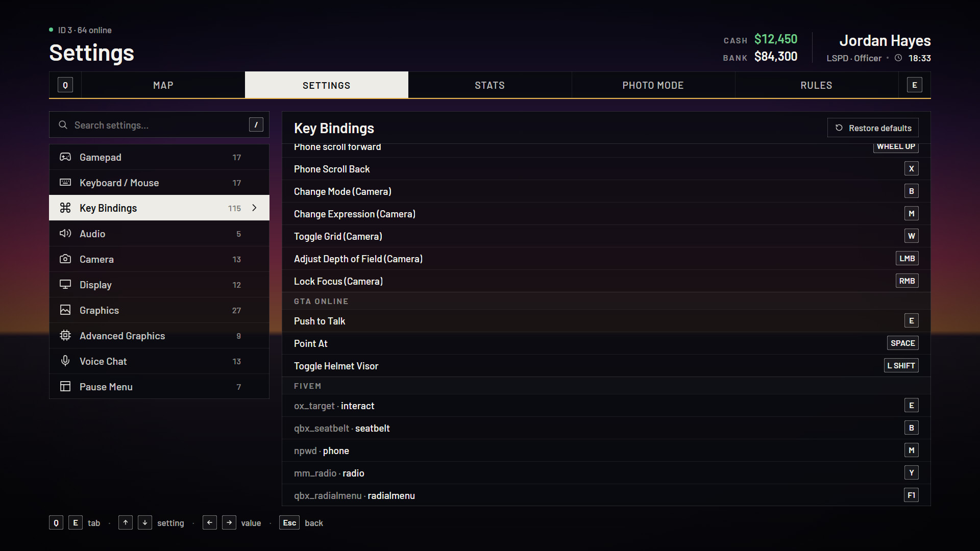Go to the RULES tab

817,85
